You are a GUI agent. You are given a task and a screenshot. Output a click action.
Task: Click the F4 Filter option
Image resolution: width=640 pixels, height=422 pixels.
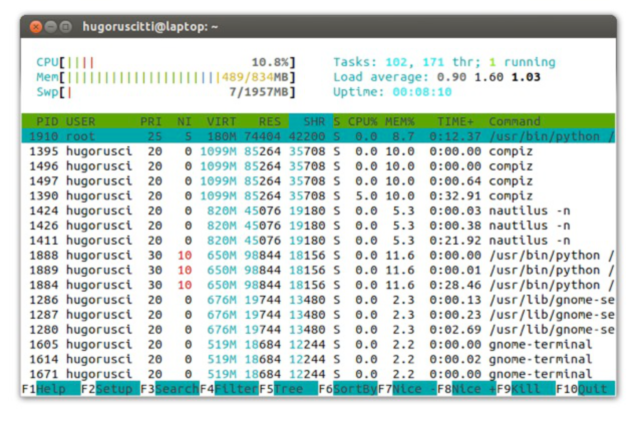click(x=229, y=389)
